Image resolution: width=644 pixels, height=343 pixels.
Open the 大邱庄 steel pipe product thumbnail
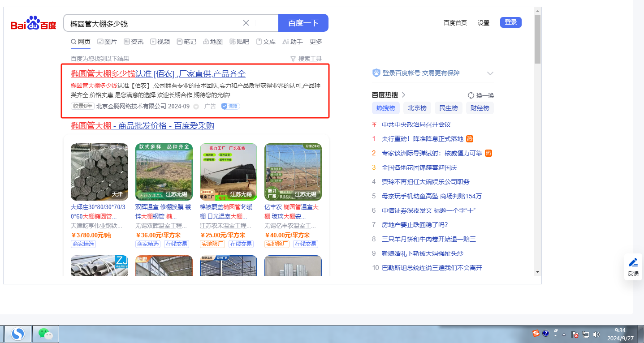pos(99,172)
